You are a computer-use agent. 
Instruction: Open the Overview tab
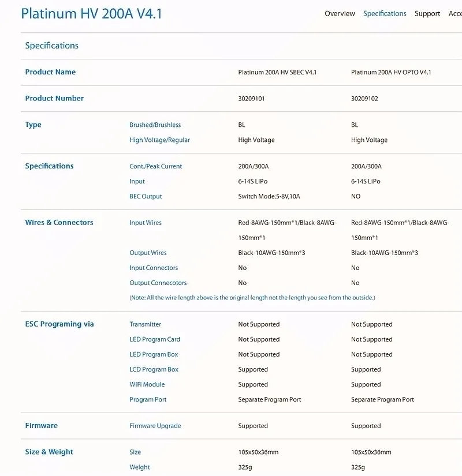tap(340, 13)
